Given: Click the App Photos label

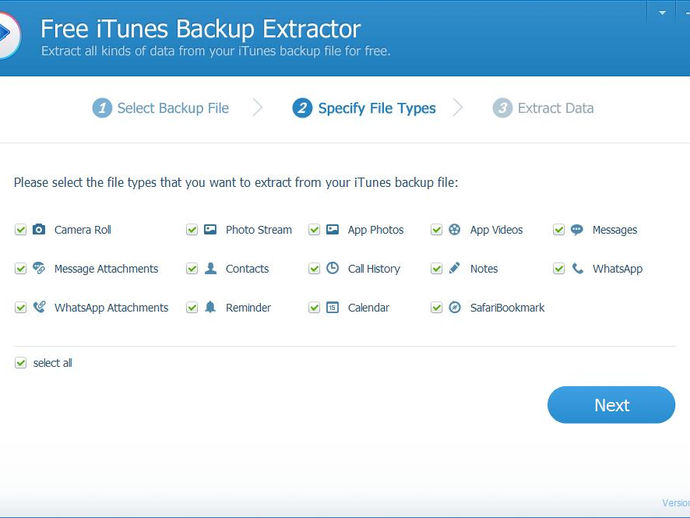Looking at the screenshot, I should click(x=375, y=230).
